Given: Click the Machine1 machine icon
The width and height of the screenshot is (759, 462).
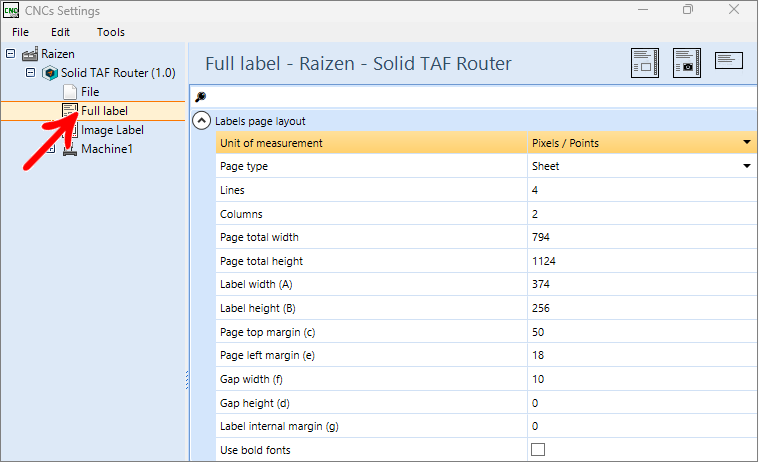Looking at the screenshot, I should (70, 149).
